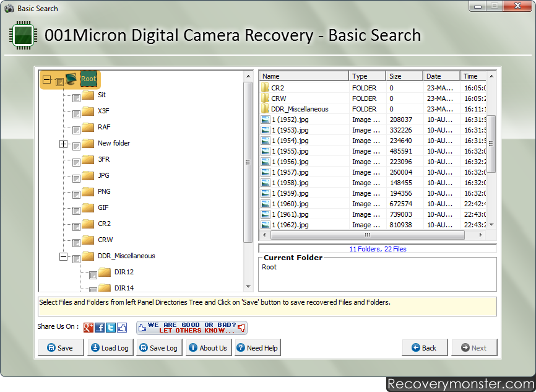Click the file list scroll left arrow

(x=264, y=235)
